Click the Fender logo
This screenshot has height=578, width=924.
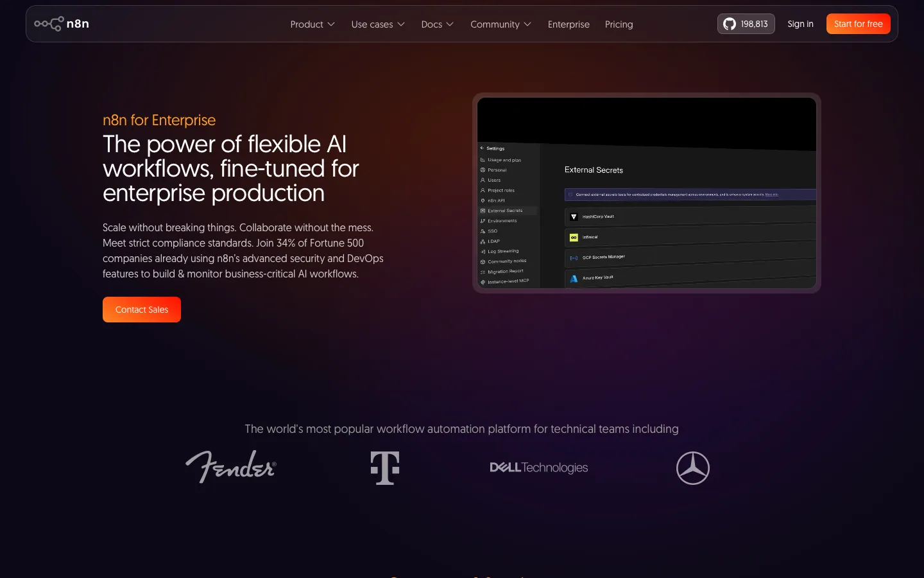[231, 467]
